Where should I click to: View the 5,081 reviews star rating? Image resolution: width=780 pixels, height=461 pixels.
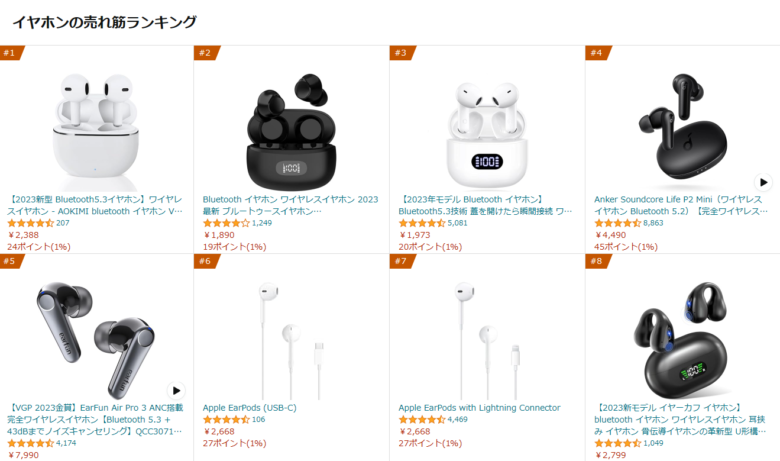tap(422, 223)
